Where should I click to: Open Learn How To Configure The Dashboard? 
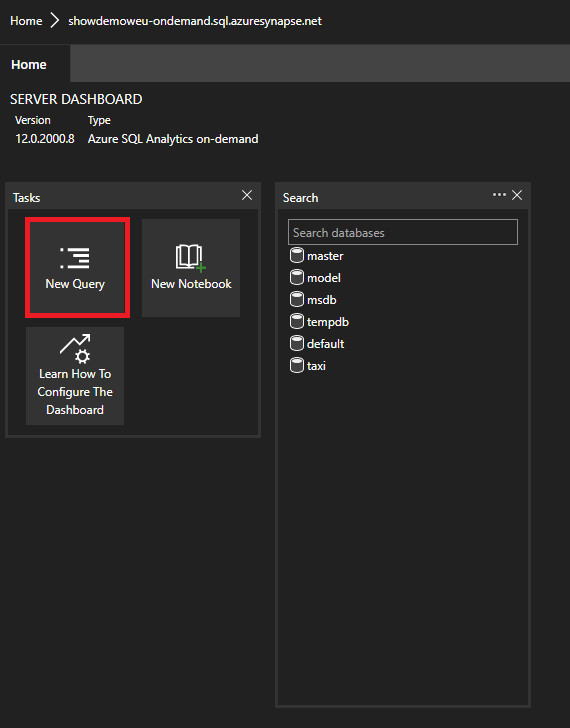(x=75, y=376)
